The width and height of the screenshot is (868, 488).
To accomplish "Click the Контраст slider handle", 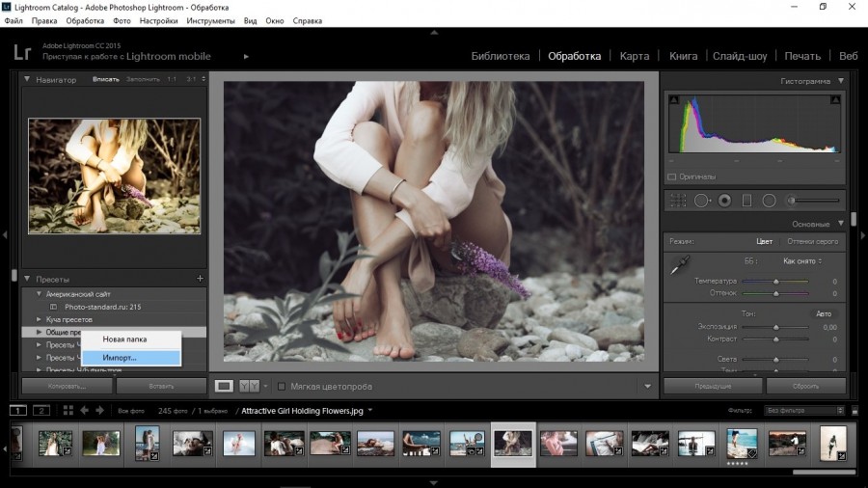I will click(775, 339).
